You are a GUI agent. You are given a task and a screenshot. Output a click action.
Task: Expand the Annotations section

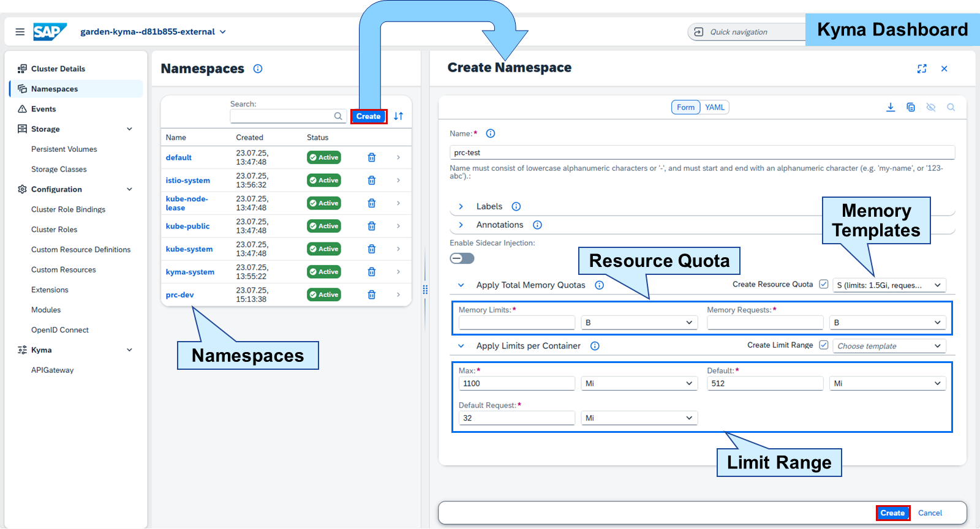click(461, 225)
